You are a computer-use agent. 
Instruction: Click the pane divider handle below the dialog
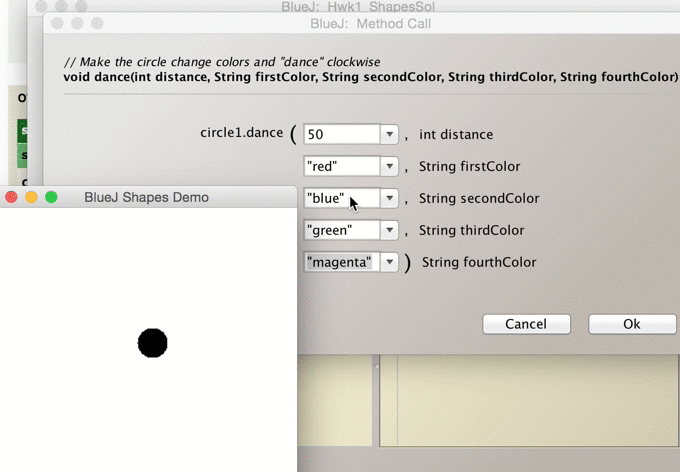pyautogui.click(x=377, y=367)
